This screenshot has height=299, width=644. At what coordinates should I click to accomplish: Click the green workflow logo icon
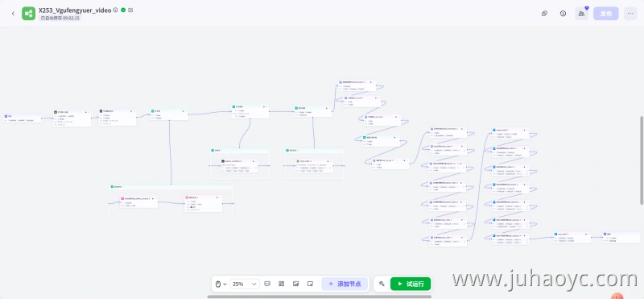coord(29,13)
